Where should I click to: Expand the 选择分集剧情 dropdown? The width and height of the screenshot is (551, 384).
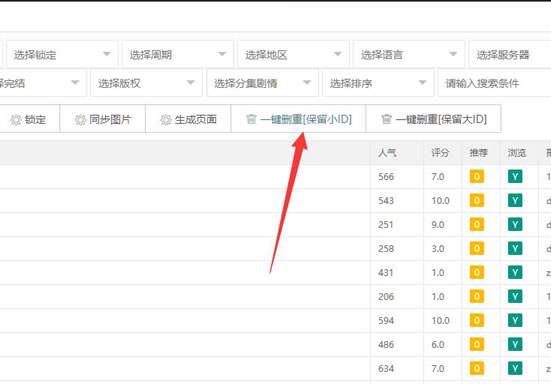pos(262,83)
